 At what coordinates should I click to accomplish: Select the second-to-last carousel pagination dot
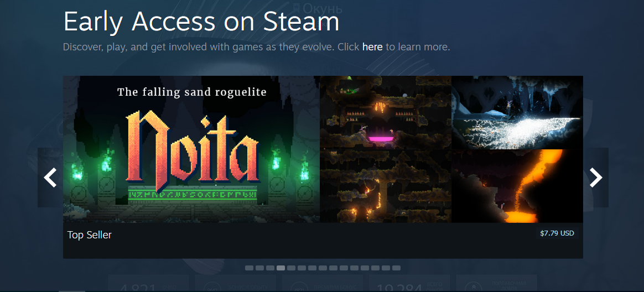(x=386, y=268)
